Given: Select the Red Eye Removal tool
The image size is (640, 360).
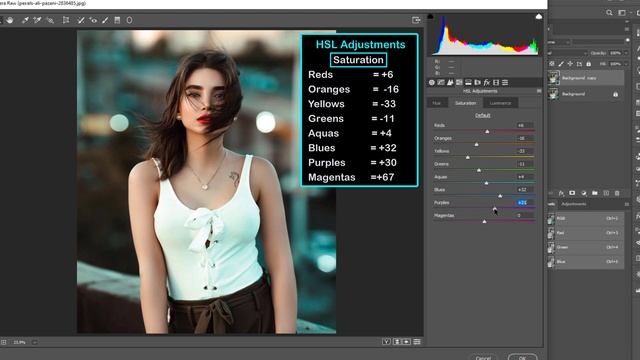Looking at the screenshot, I should (x=93, y=20).
